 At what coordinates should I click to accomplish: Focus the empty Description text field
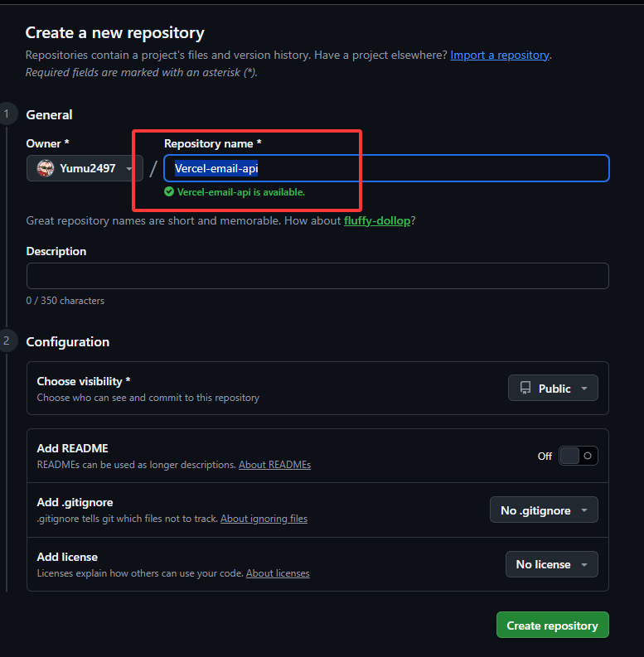[317, 276]
